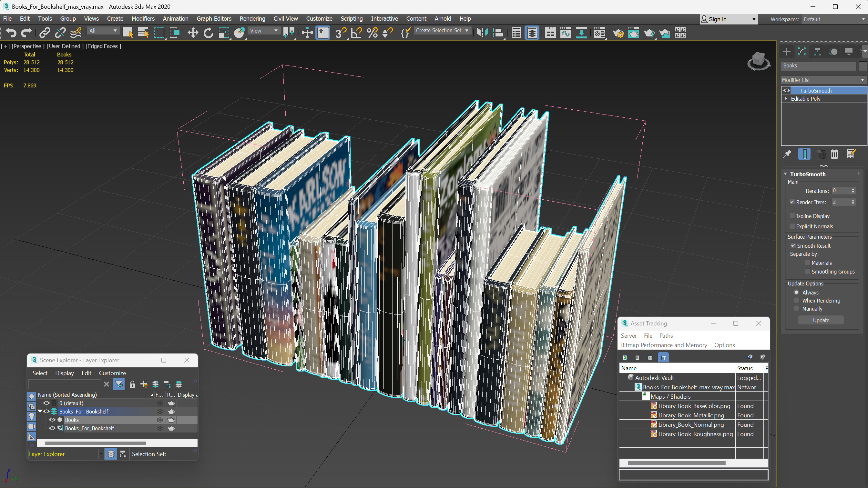
Task: Open the Hierarchy command panel tab
Action: coord(817,52)
